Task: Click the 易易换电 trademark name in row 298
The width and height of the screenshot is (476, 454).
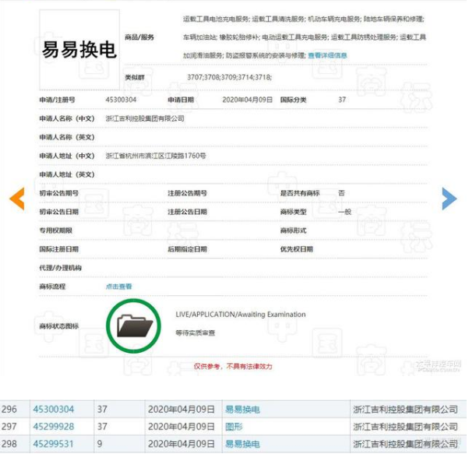Action: 242,444
